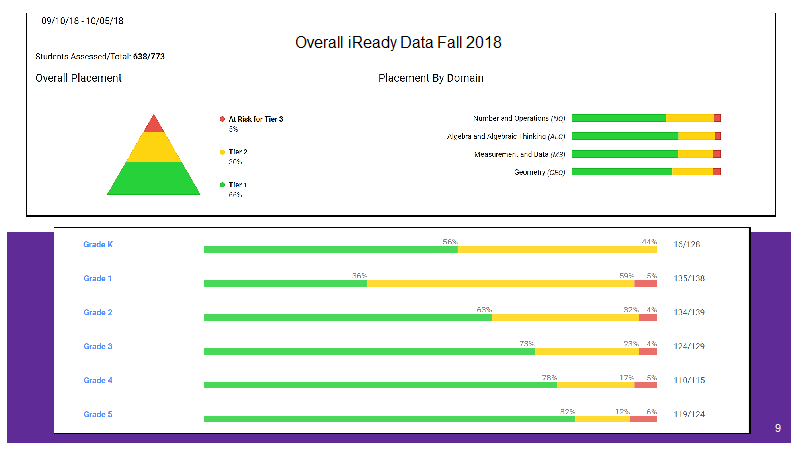800x450 pixels.
Task: Click the Algebra and Algebraic Thinking yellow bar segment
Action: 696,136
